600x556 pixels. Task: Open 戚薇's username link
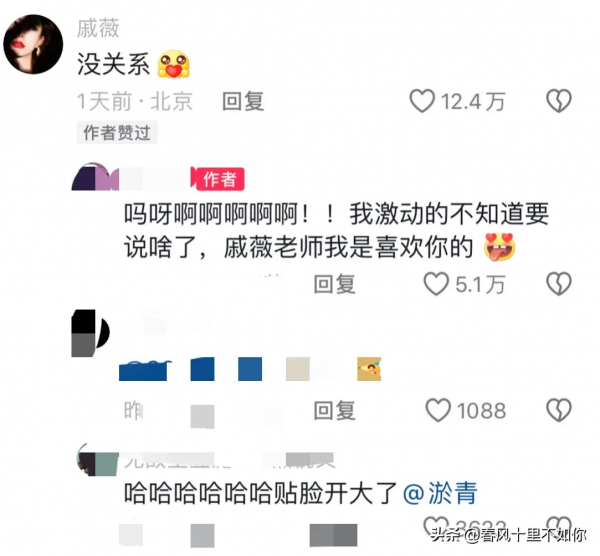click(98, 29)
